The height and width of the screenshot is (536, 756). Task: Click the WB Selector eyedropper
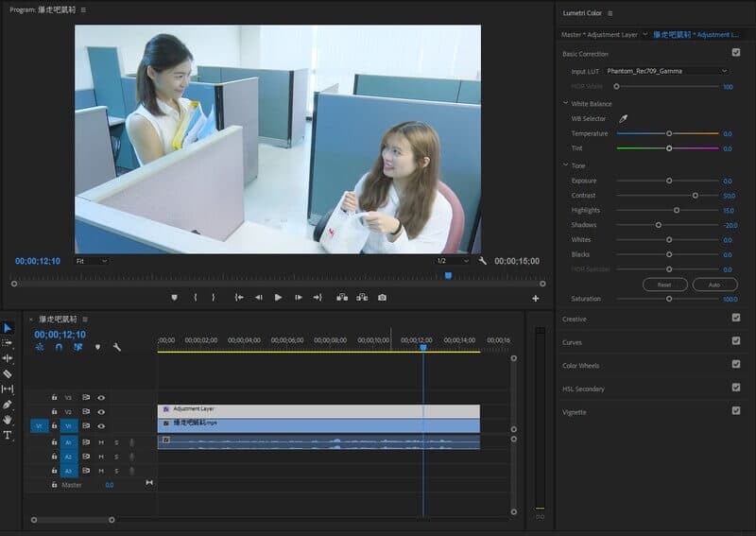(623, 118)
